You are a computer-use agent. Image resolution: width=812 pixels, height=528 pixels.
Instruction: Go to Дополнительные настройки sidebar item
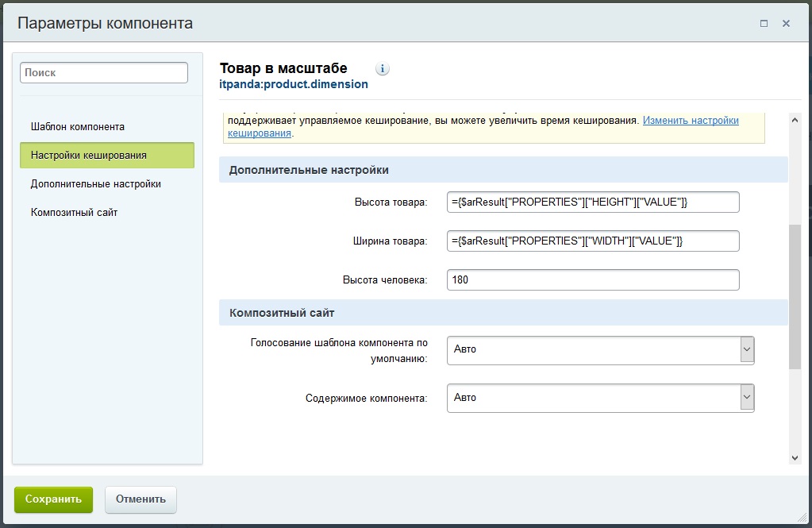click(96, 183)
